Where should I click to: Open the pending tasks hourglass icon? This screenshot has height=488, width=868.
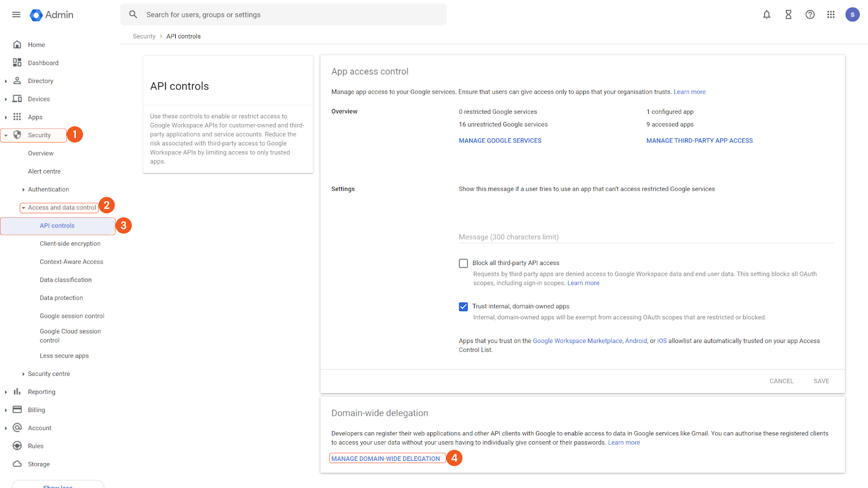click(788, 15)
